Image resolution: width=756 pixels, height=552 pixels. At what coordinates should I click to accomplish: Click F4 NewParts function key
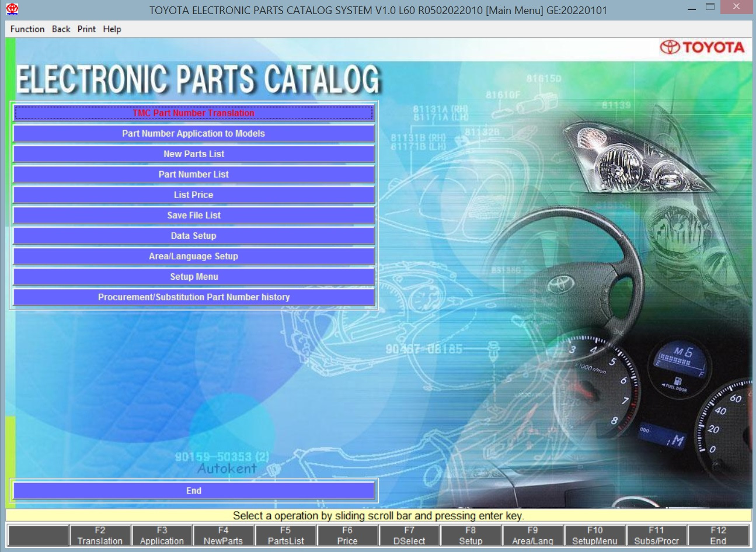point(224,536)
